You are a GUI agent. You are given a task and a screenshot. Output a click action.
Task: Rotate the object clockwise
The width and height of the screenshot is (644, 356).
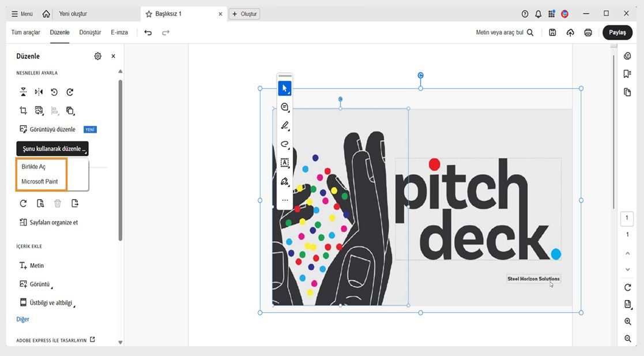pyautogui.click(x=70, y=92)
